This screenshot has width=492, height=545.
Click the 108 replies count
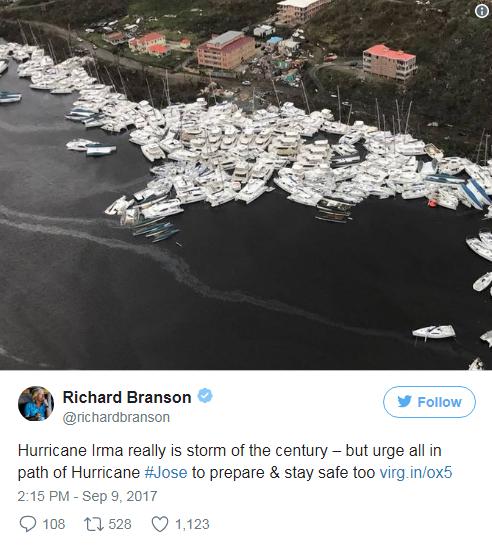point(54,524)
